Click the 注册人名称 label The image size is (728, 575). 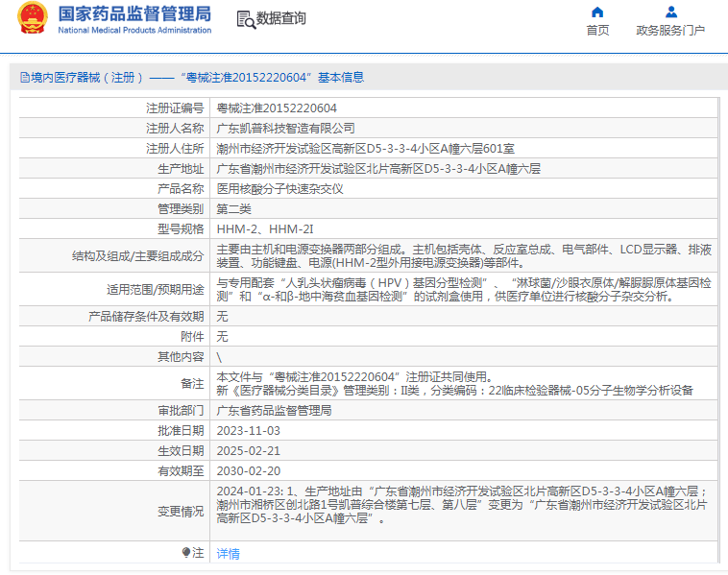(175, 128)
